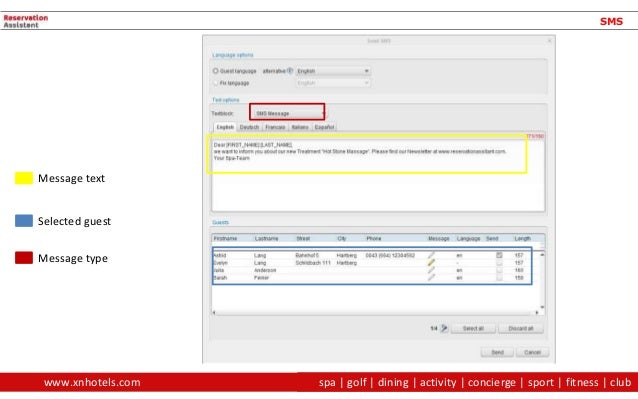Select the Fix language radio option
The image size is (638, 399).
pos(216,83)
